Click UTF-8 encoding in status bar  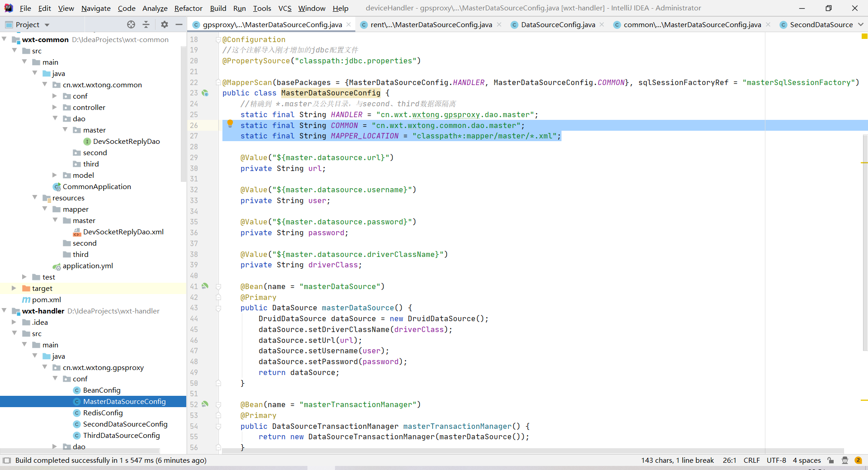776,460
